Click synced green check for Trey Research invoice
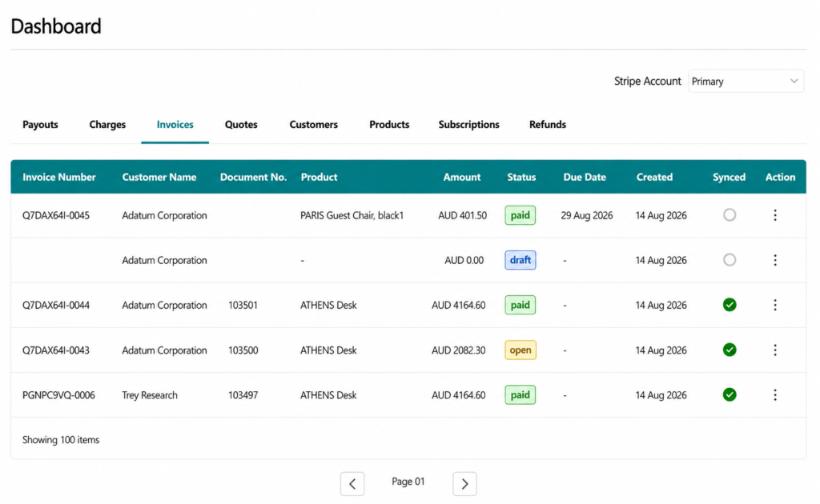 (730, 394)
